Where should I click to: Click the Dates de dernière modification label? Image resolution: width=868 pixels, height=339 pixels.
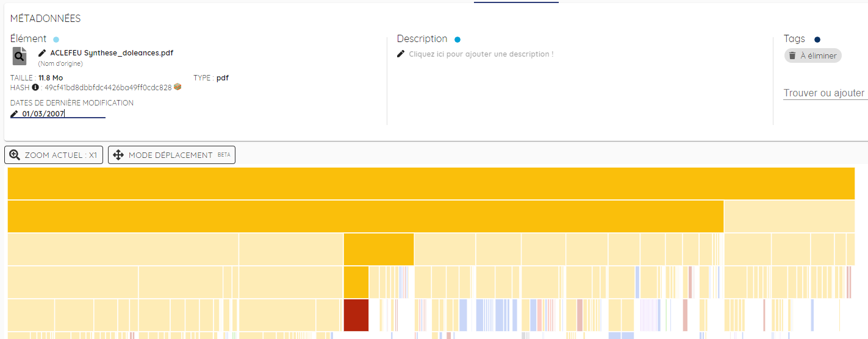click(x=72, y=103)
